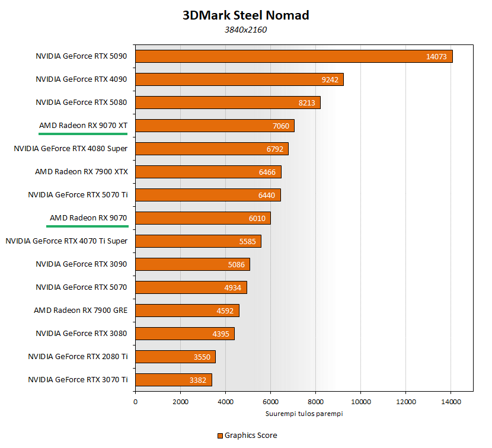
Task: Select the score value "4592"
Action: pos(225,311)
